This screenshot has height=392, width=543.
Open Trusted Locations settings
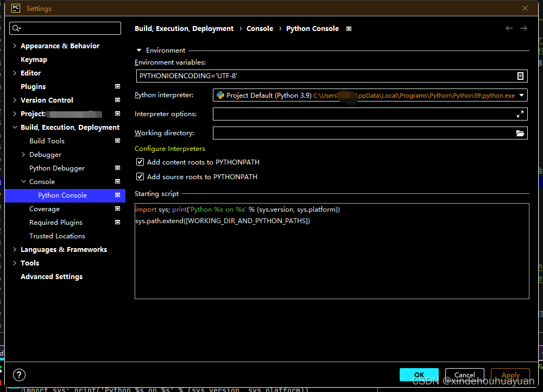[x=57, y=236]
